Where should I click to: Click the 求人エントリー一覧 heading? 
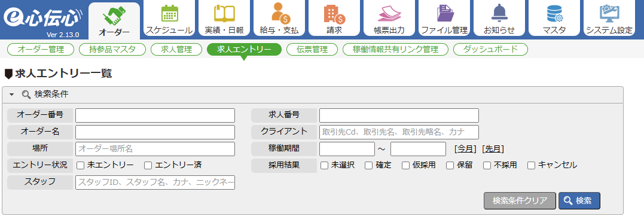tap(63, 74)
